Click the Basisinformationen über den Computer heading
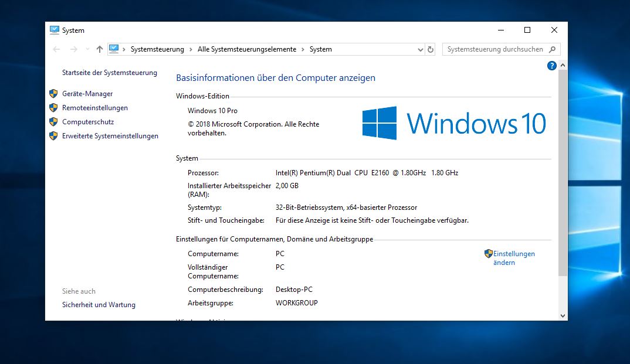The image size is (630, 364). click(x=276, y=78)
